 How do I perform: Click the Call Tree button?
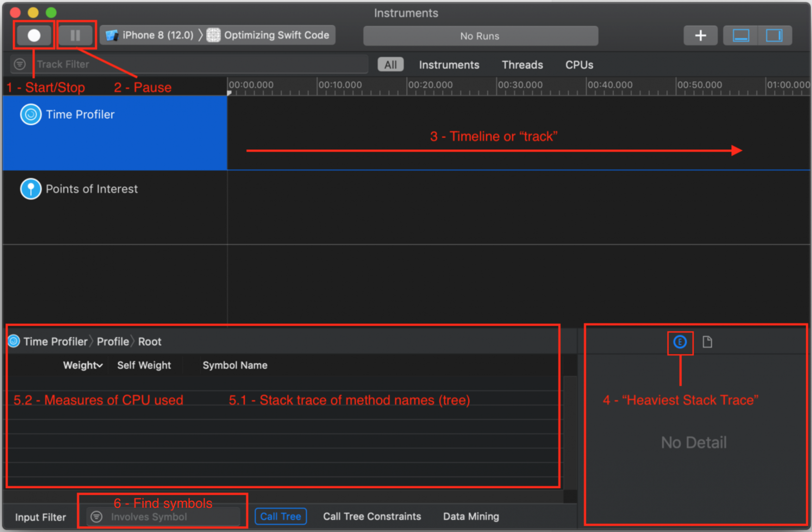tap(280, 516)
